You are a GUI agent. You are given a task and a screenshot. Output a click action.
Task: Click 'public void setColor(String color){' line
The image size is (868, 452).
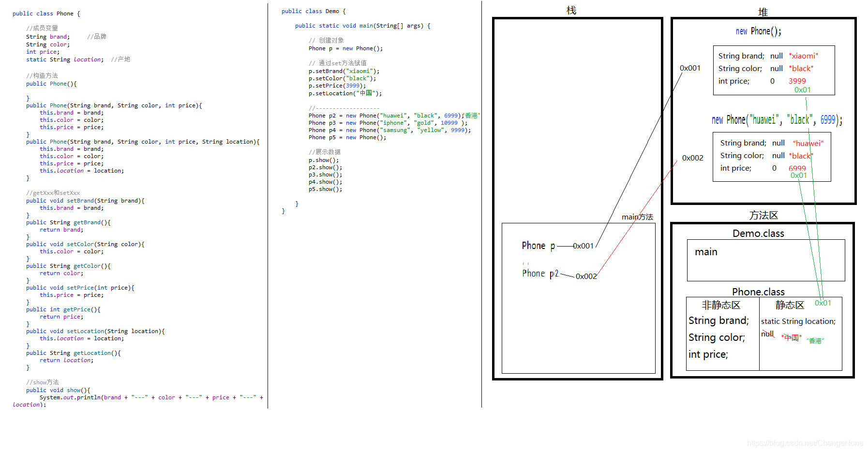click(85, 244)
